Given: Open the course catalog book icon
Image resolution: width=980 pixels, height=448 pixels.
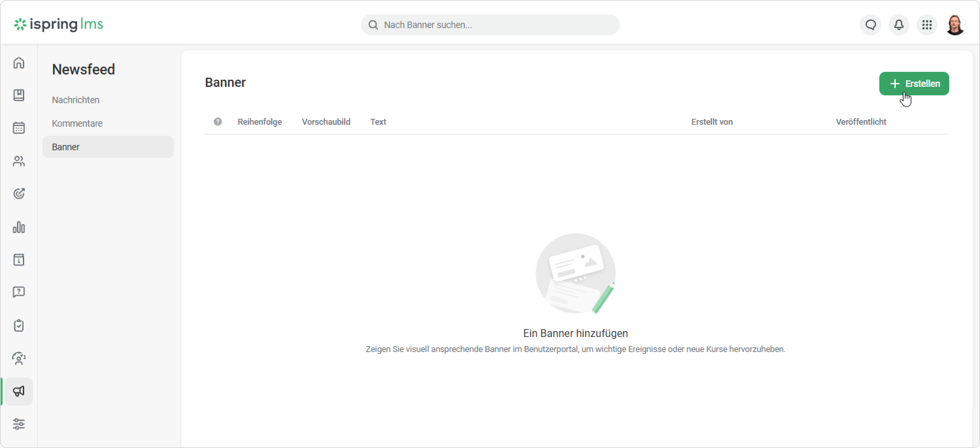Looking at the screenshot, I should 19,95.
